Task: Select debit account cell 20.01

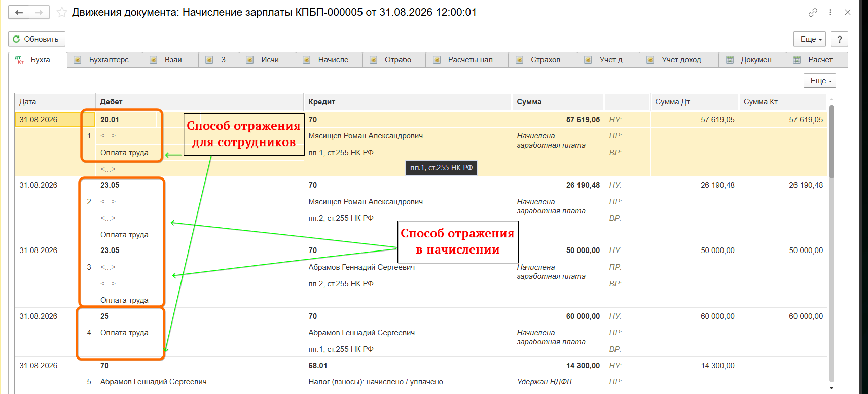Action: tap(110, 120)
